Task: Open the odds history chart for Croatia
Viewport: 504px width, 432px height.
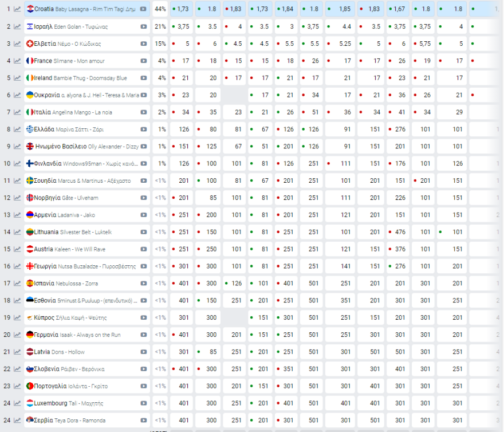Action: coord(17,9)
